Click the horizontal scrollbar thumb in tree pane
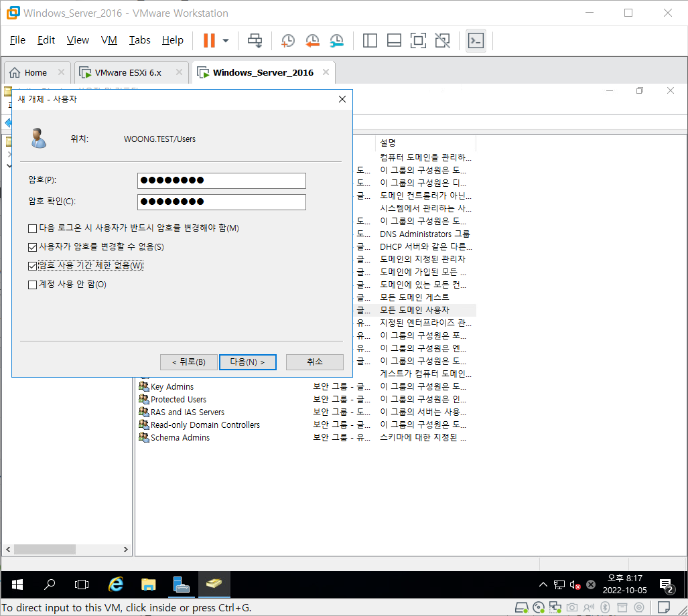Image resolution: width=688 pixels, height=616 pixels. (x=45, y=549)
